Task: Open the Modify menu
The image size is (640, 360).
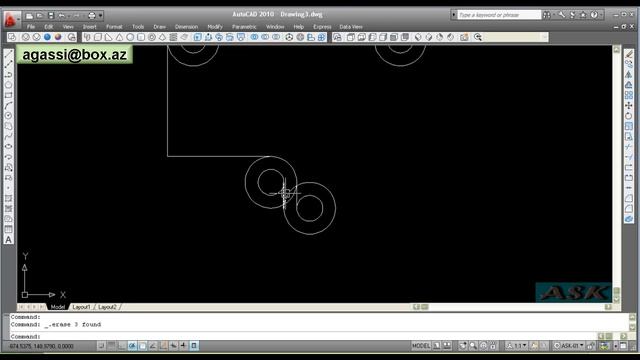Action: click(x=215, y=27)
